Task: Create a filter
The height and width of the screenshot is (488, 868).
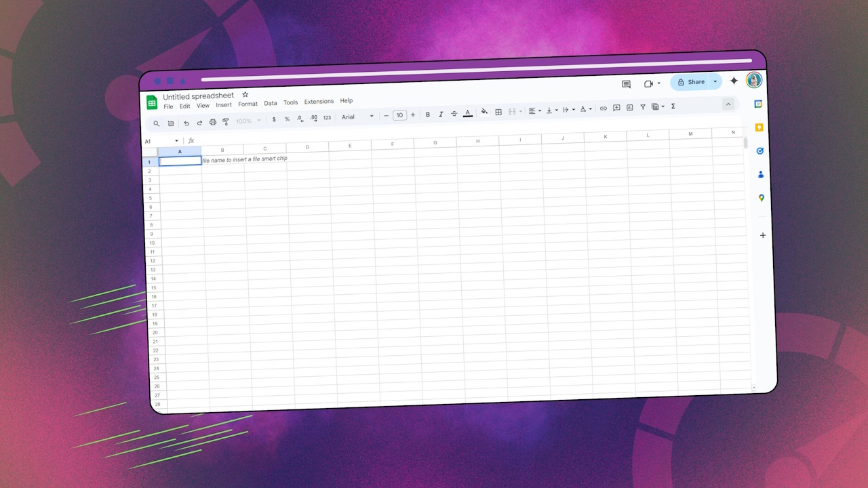Action: tap(643, 107)
